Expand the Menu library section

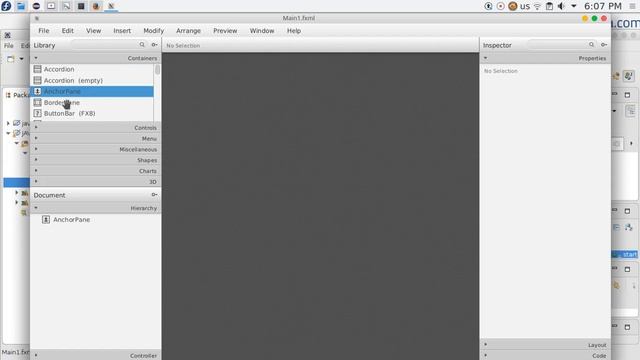(96, 138)
